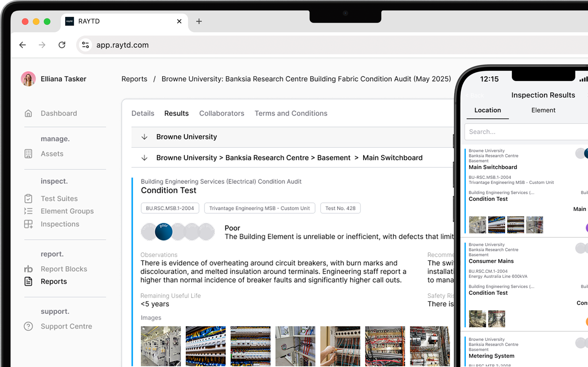This screenshot has width=588, height=367.
Task: Click the Reports breadcrumb link
Action: (134, 79)
